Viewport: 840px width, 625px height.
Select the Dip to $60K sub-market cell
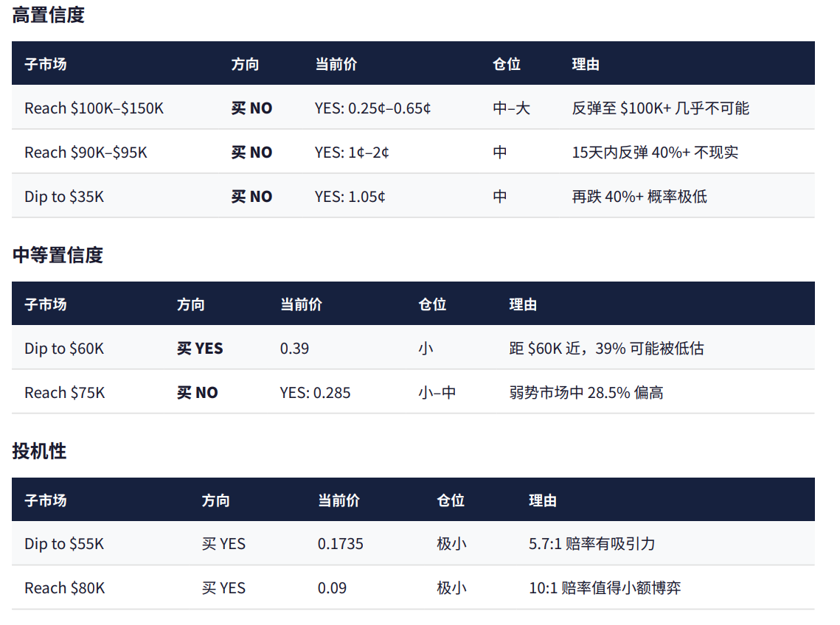pyautogui.click(x=64, y=349)
